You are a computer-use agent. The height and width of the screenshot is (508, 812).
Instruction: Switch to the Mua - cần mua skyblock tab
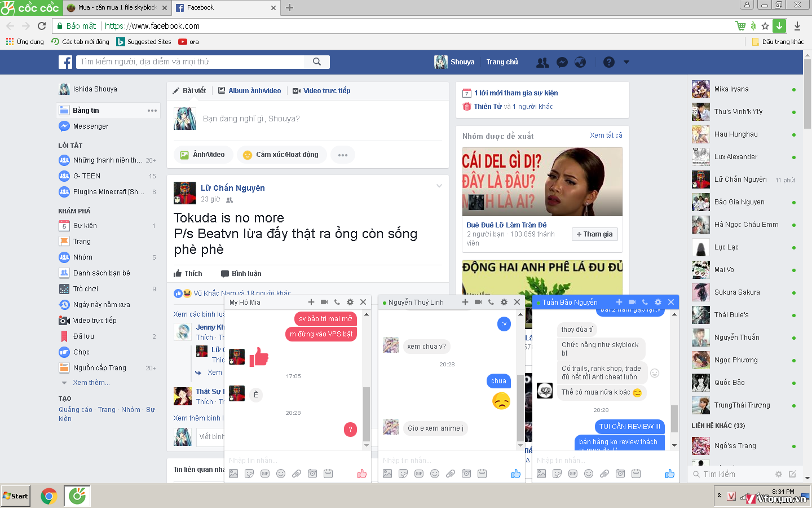117,8
